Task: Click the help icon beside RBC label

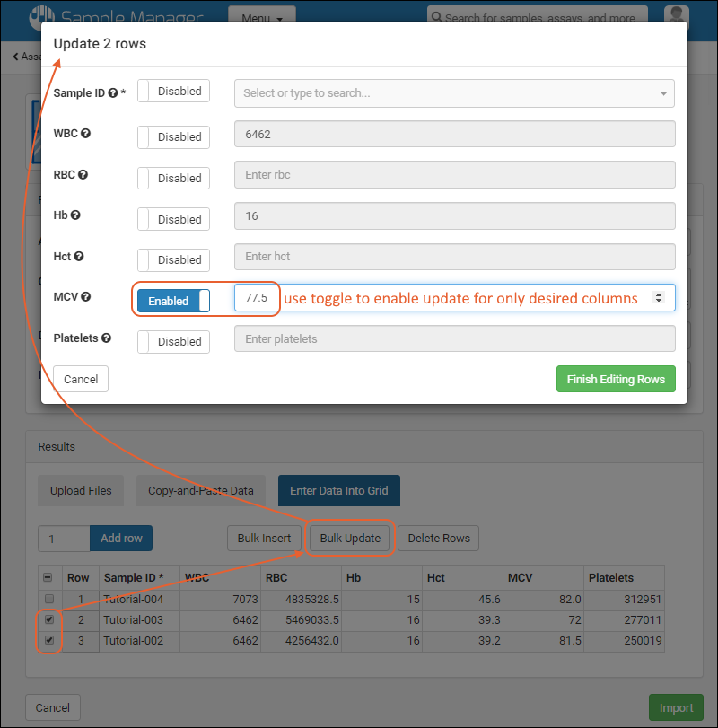Action: pos(83,175)
